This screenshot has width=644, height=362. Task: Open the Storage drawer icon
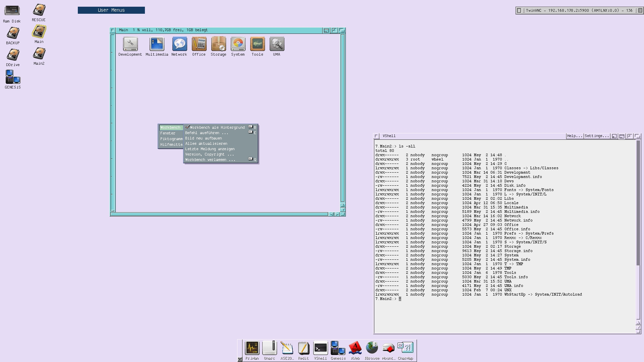tap(218, 45)
